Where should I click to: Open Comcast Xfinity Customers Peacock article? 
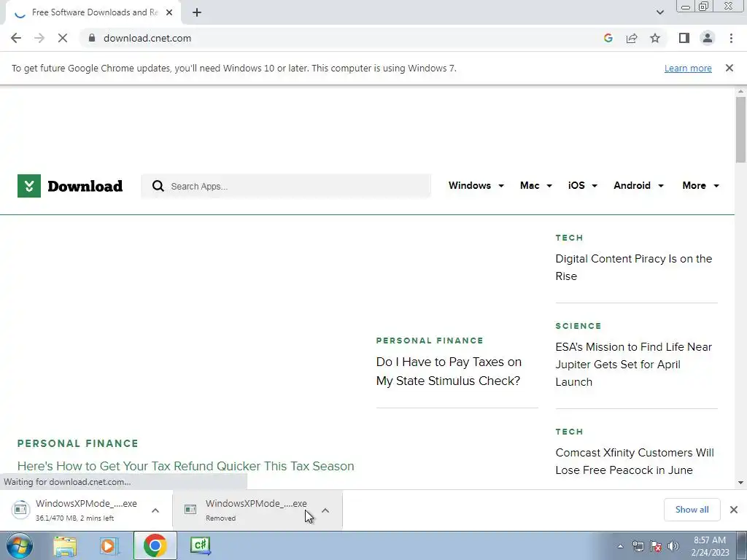[635, 462]
